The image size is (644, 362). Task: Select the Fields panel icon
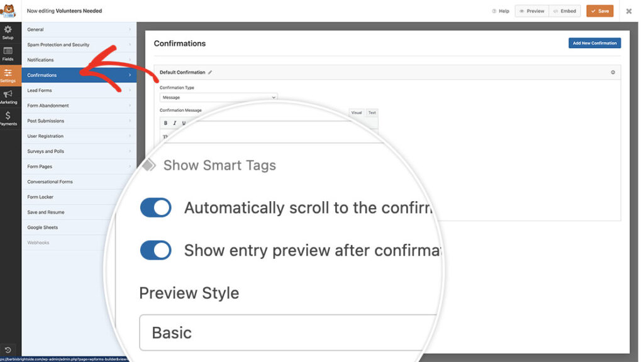(x=8, y=52)
